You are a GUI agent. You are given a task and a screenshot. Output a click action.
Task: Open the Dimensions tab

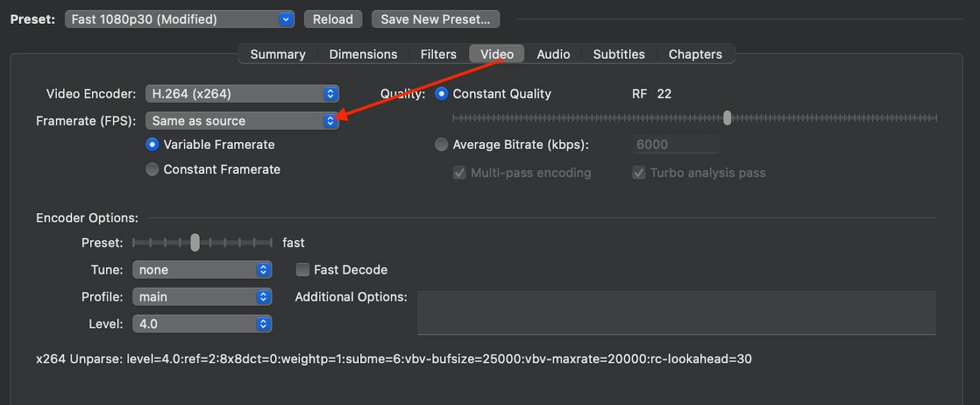363,55
